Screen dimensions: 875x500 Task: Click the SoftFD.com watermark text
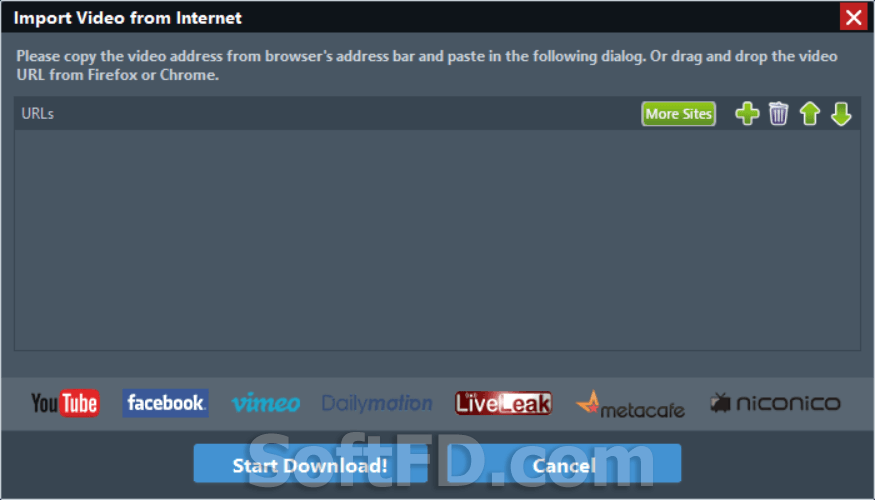pyautogui.click(x=451, y=460)
